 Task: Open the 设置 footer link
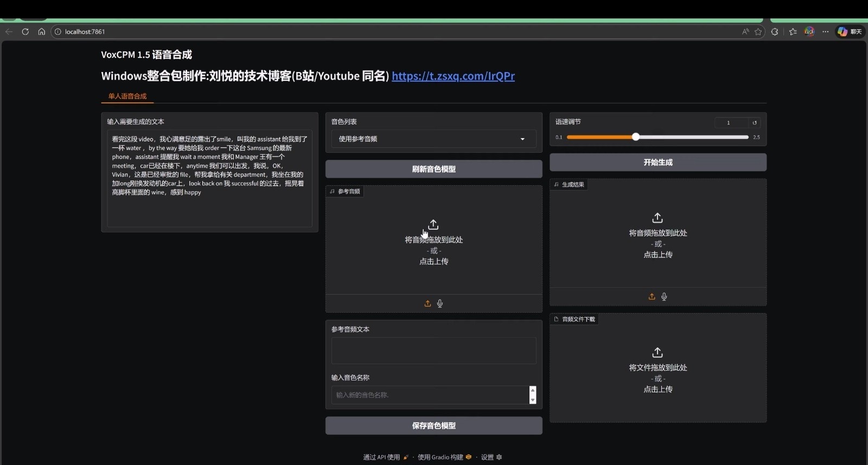(x=492, y=457)
